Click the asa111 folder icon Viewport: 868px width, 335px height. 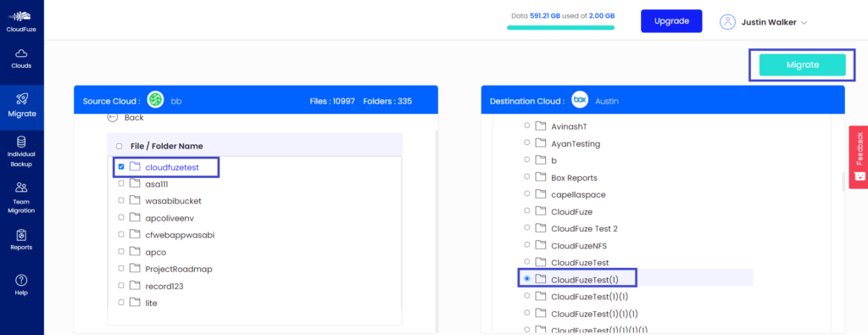click(x=135, y=183)
